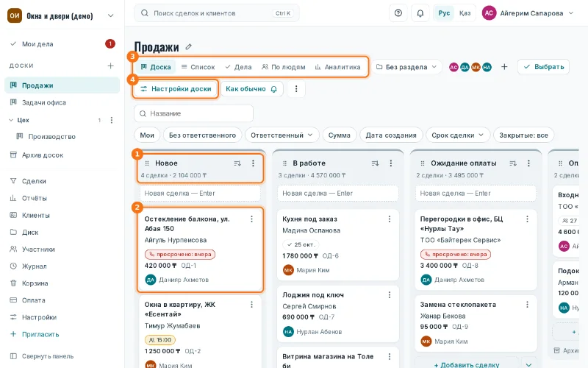
Task: Open the three-dot menu of the Цех section
Action: click(112, 120)
